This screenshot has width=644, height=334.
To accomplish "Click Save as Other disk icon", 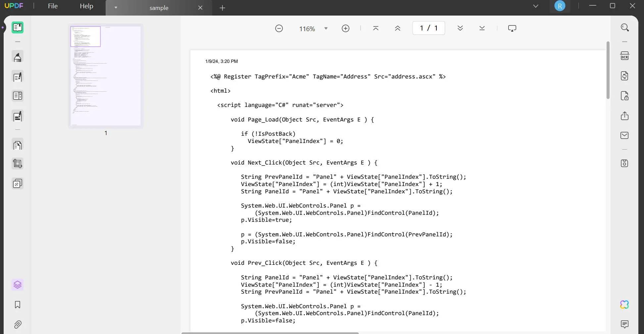I will [x=624, y=163].
